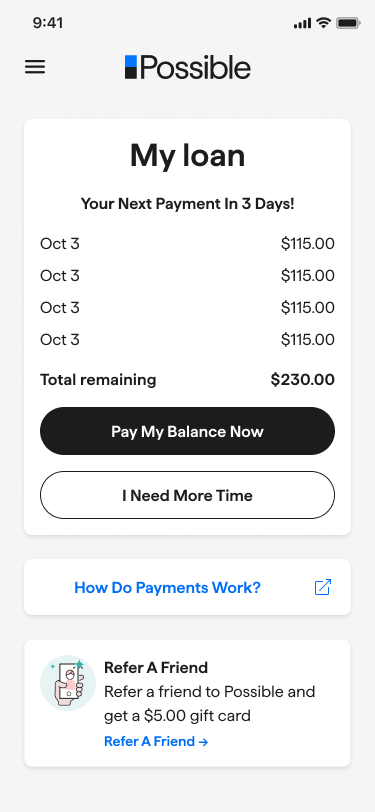
Task: Tap the cellular signal bars icon
Action: point(302,23)
